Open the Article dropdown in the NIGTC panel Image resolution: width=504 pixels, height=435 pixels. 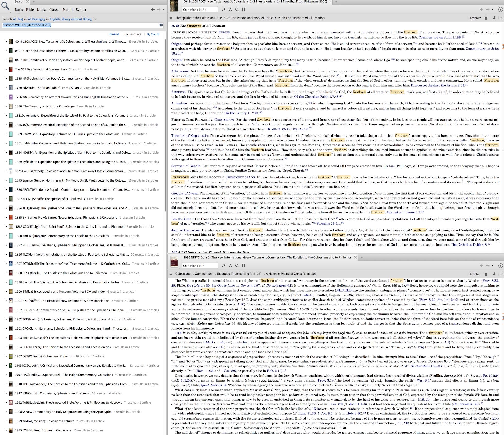pyautogui.click(x=475, y=274)
